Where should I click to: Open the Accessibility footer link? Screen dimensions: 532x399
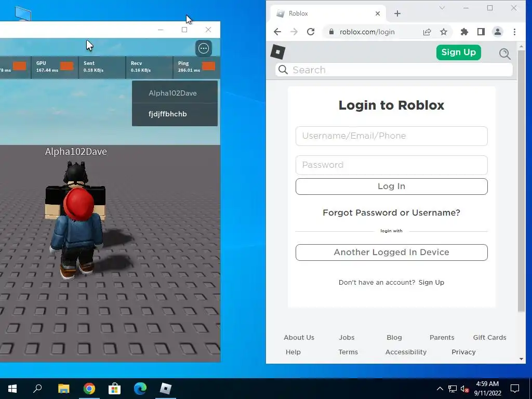406,352
